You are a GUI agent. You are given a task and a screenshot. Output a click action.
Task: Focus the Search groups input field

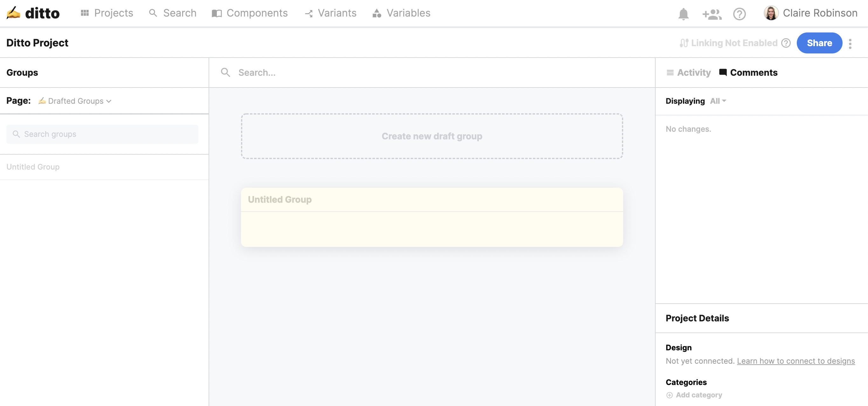click(x=102, y=134)
